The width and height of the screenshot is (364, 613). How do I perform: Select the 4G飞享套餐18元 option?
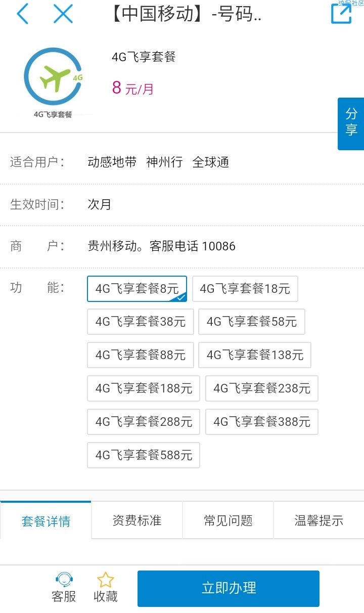[x=245, y=289]
